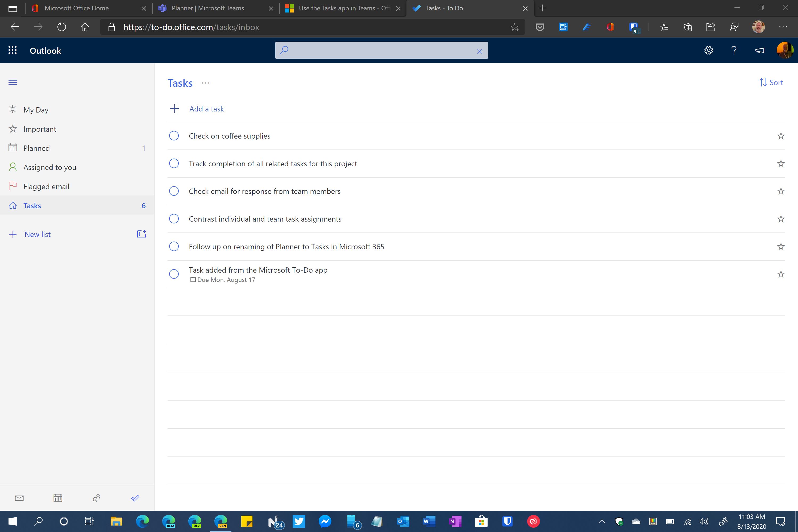
Task: Collapse the sidebar with the hamburger icon
Action: click(x=13, y=82)
